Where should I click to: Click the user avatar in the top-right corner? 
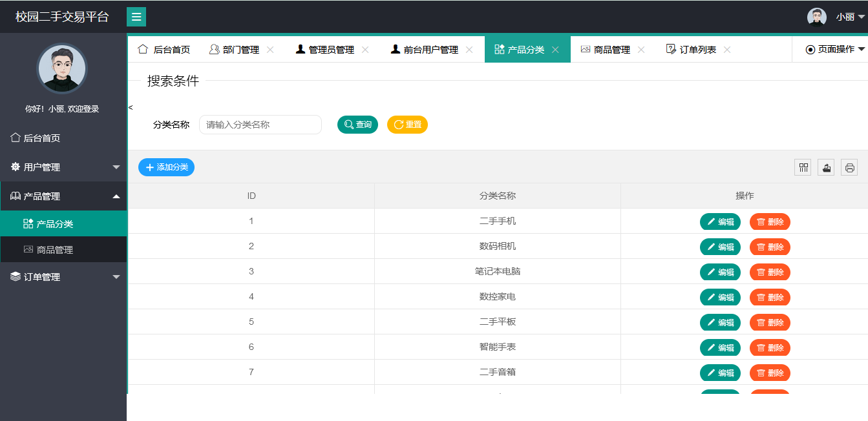[816, 15]
